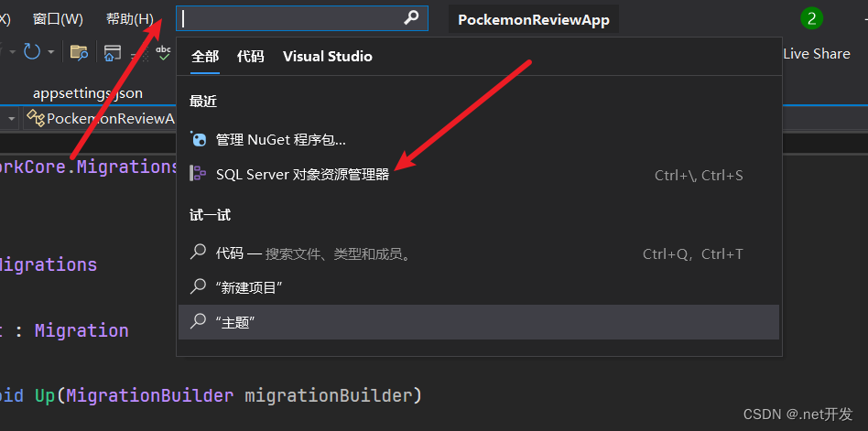Click the "试一试" section heading
The image size is (868, 431).
pyautogui.click(x=210, y=215)
